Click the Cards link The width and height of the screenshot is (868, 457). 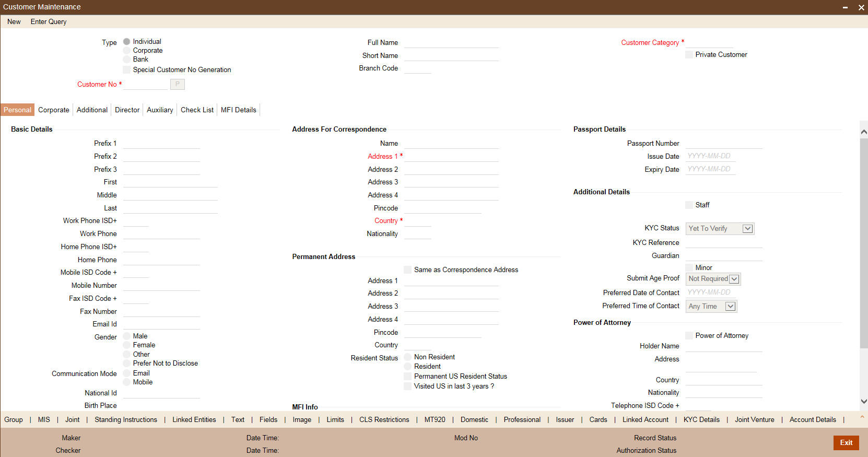(598, 419)
